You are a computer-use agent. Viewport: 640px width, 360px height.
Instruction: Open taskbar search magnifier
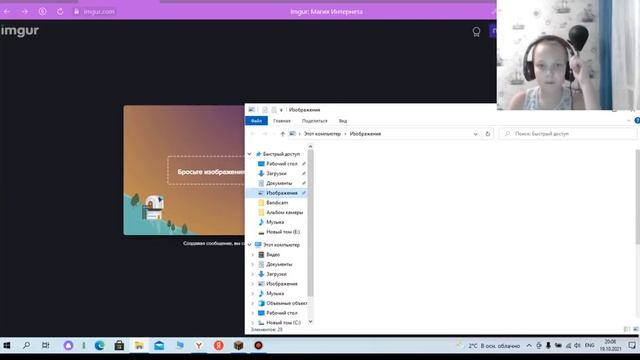27,346
